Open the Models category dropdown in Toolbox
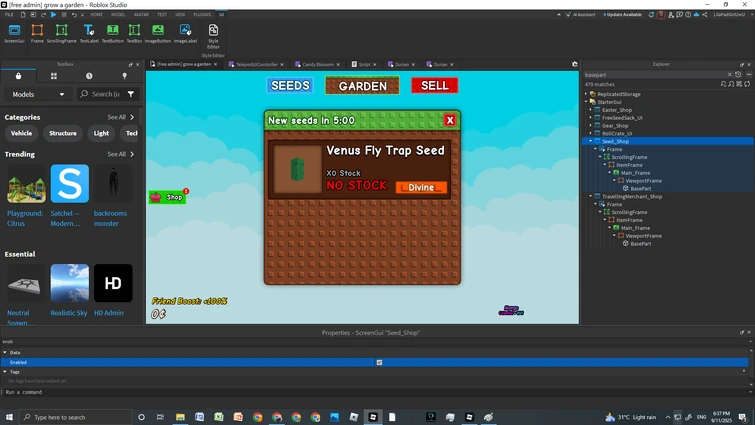The width and height of the screenshot is (755, 425). [x=38, y=94]
